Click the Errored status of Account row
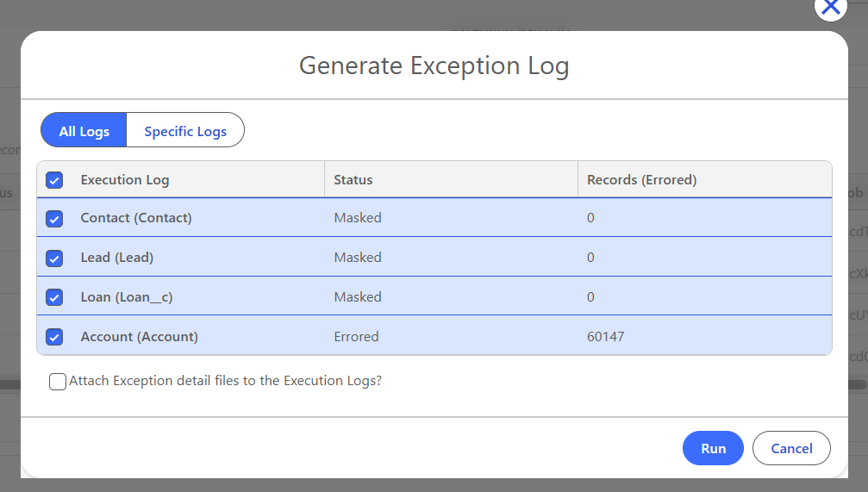This screenshot has width=868, height=492. (356, 337)
